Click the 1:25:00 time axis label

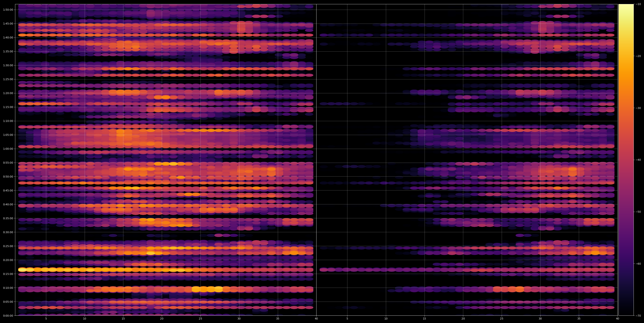8,79
